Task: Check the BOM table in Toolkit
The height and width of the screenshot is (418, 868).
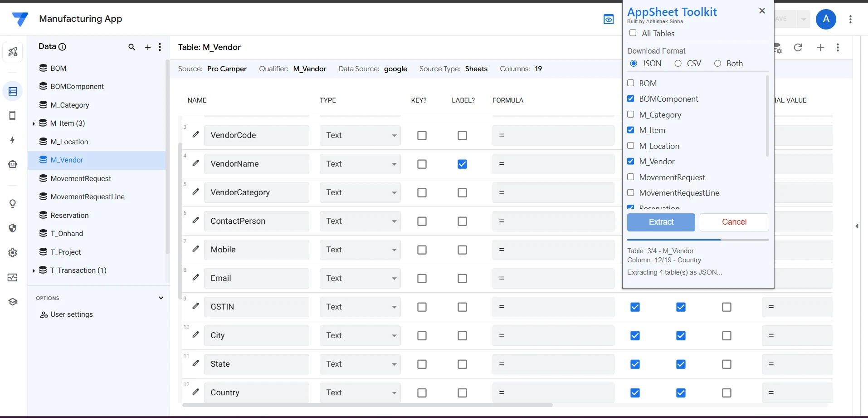Action: pos(631,83)
